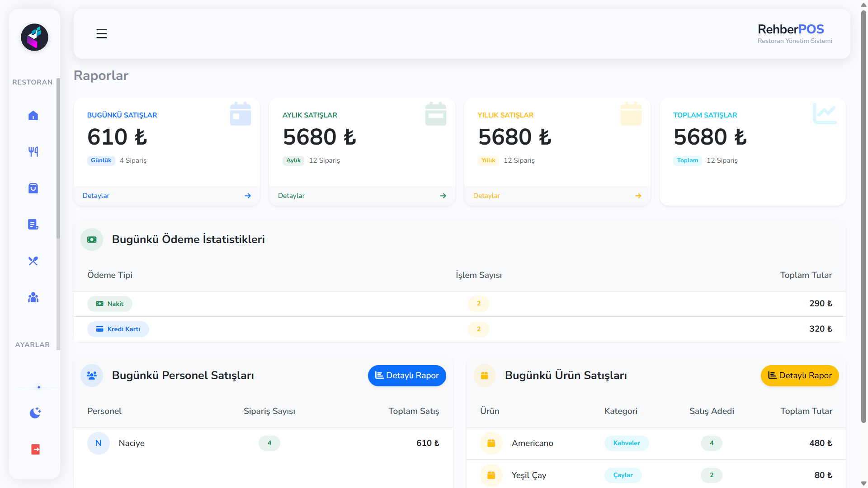
Task: Open Detaylar for Bugünkü Satışlar
Action: pos(96,196)
